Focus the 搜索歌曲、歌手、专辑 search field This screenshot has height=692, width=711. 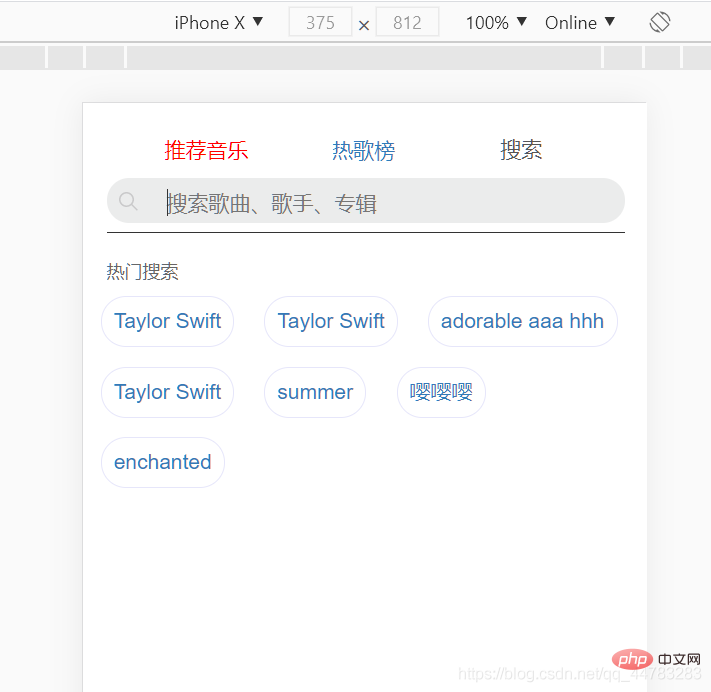365,201
